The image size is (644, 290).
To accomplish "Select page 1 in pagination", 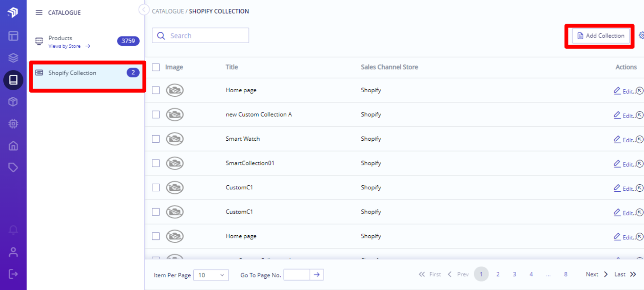I will coord(481,274).
